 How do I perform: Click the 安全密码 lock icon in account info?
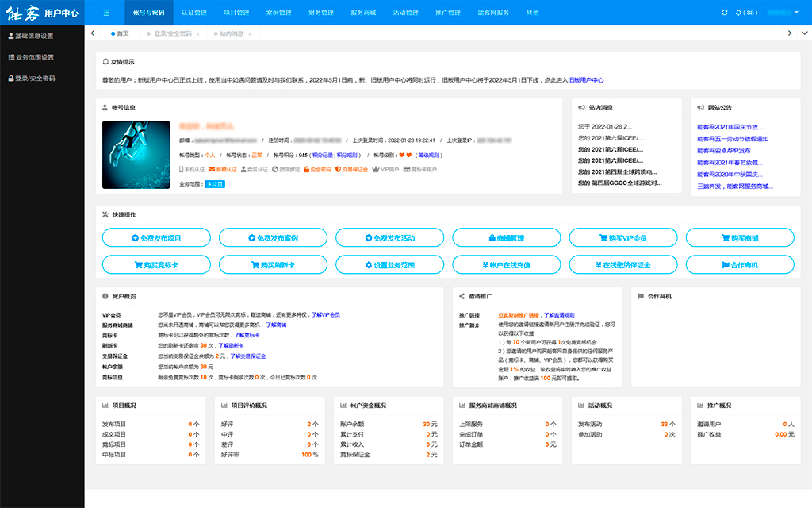(x=307, y=169)
